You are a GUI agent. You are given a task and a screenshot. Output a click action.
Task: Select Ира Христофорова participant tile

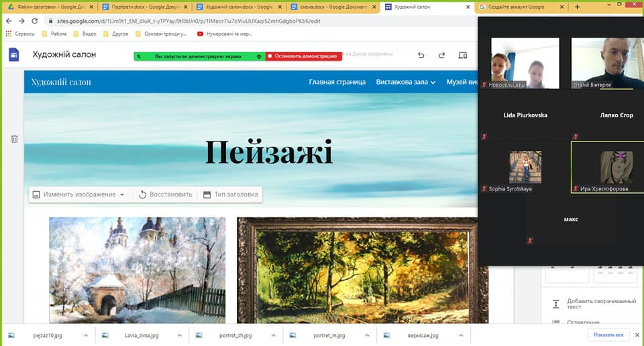click(x=608, y=167)
